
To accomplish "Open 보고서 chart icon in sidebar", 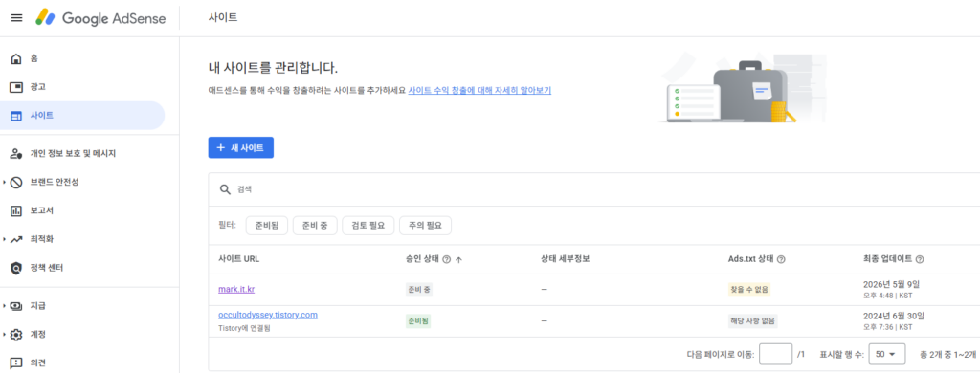I will [17, 210].
